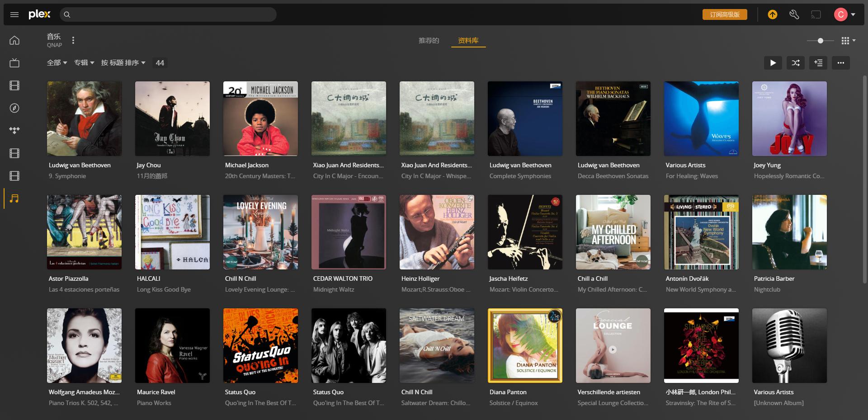Open the Decca Beethoven Sonatas link
The height and width of the screenshot is (420, 868).
613,176
